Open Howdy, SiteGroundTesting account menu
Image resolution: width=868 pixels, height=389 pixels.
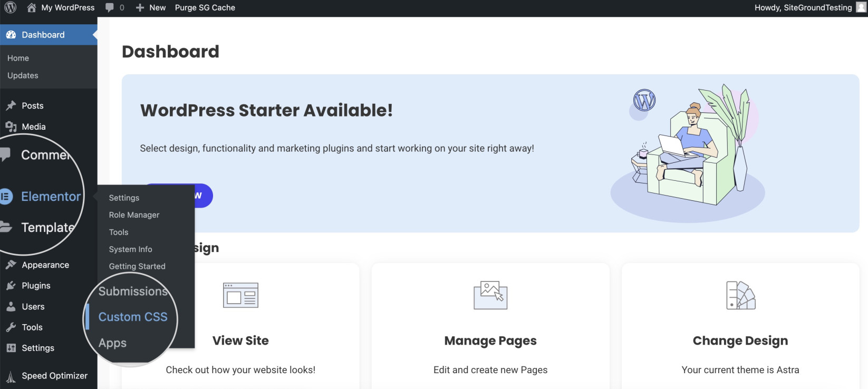pyautogui.click(x=803, y=7)
